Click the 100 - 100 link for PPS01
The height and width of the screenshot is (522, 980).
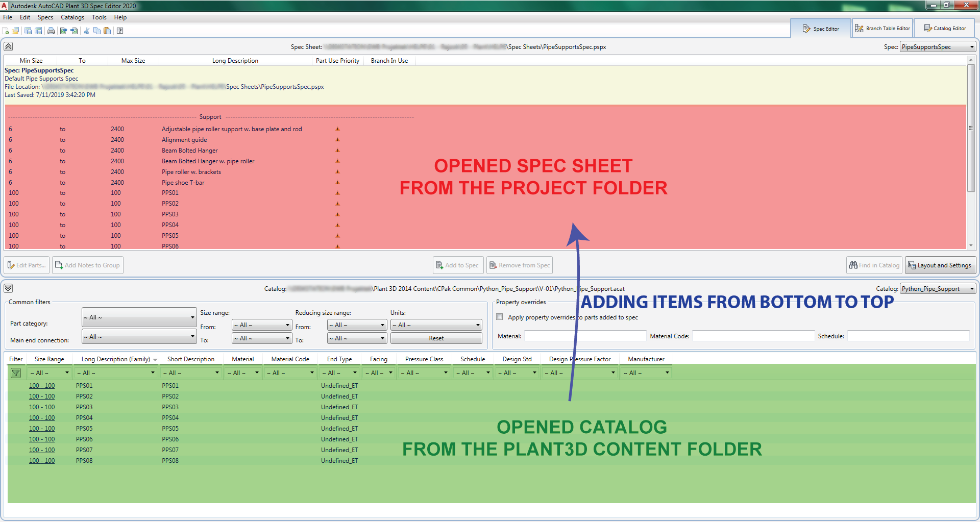(42, 386)
